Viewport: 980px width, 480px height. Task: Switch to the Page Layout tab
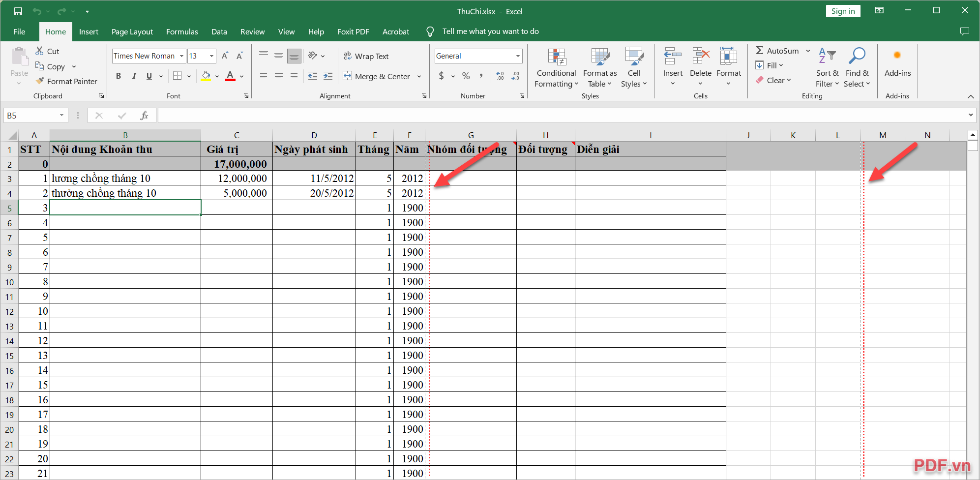point(132,31)
